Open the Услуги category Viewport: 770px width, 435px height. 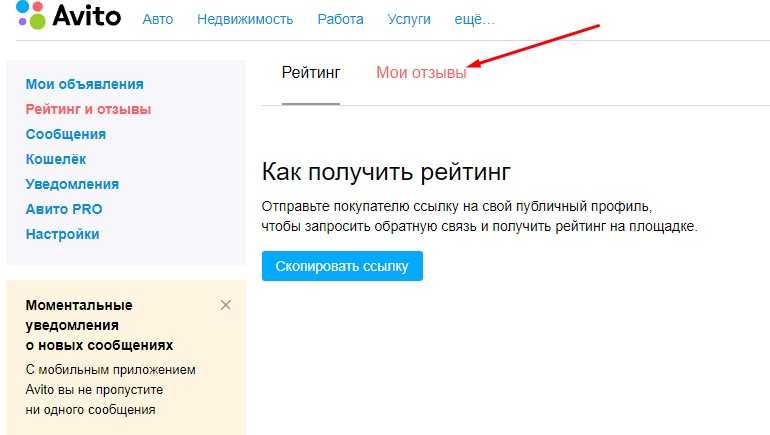click(x=409, y=19)
